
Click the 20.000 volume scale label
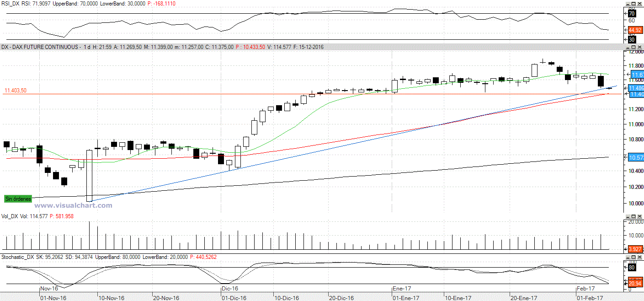coord(636,222)
